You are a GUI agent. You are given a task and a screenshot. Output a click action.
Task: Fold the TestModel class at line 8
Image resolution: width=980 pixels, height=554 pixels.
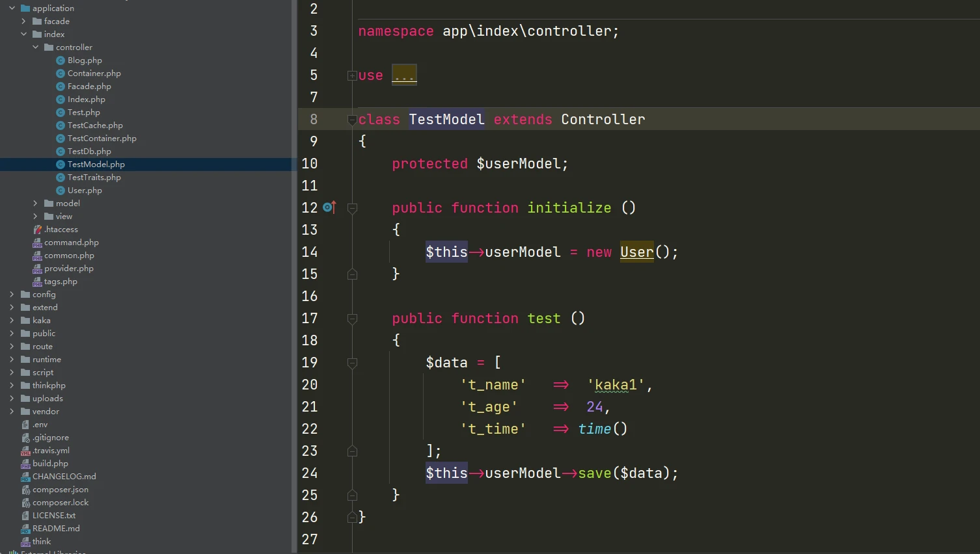click(352, 120)
